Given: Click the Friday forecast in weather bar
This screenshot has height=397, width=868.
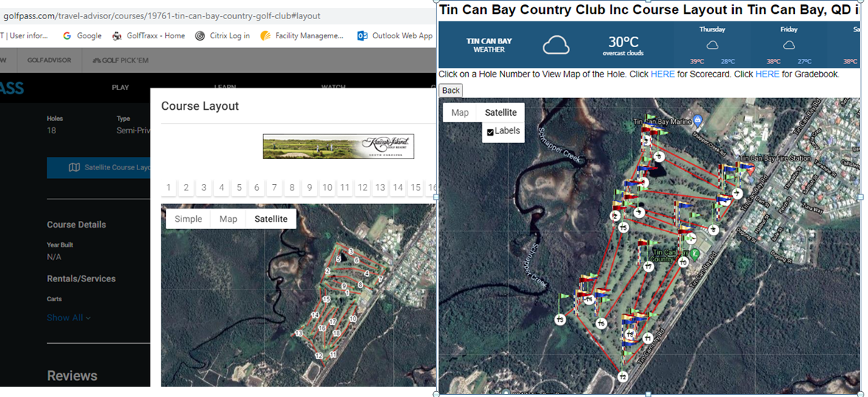Looking at the screenshot, I should pos(789,46).
